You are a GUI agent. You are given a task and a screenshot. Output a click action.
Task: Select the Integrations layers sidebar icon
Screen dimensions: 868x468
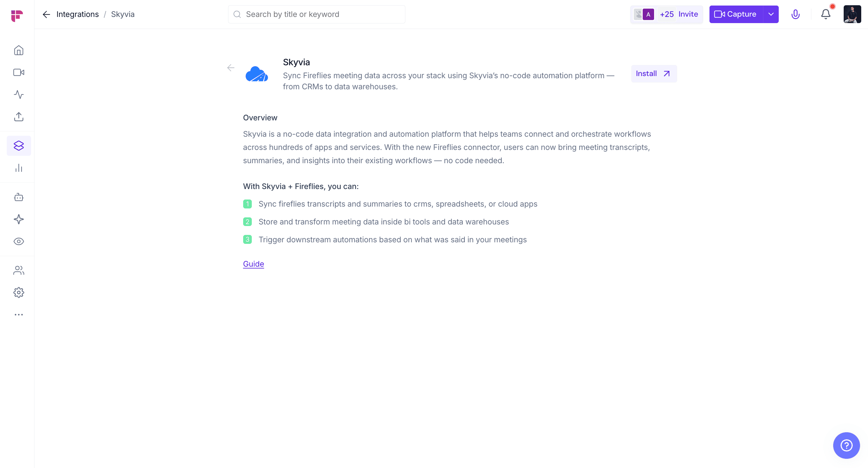[18, 146]
